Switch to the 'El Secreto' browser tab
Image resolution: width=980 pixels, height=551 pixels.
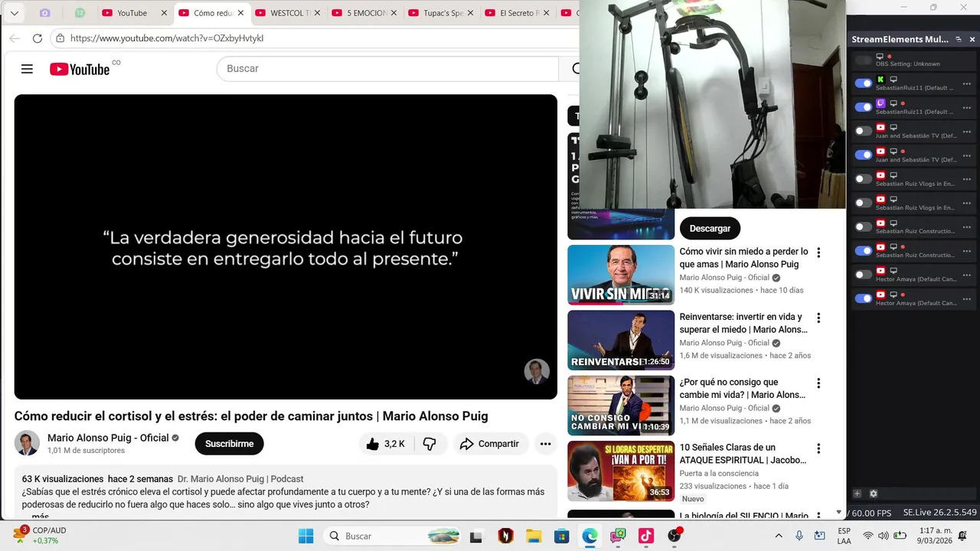519,13
